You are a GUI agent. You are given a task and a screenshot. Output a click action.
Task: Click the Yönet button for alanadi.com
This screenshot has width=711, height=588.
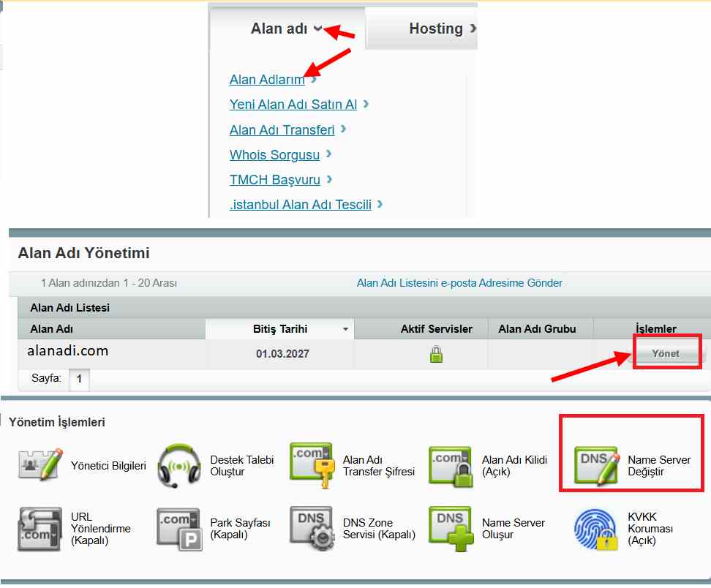click(x=666, y=354)
